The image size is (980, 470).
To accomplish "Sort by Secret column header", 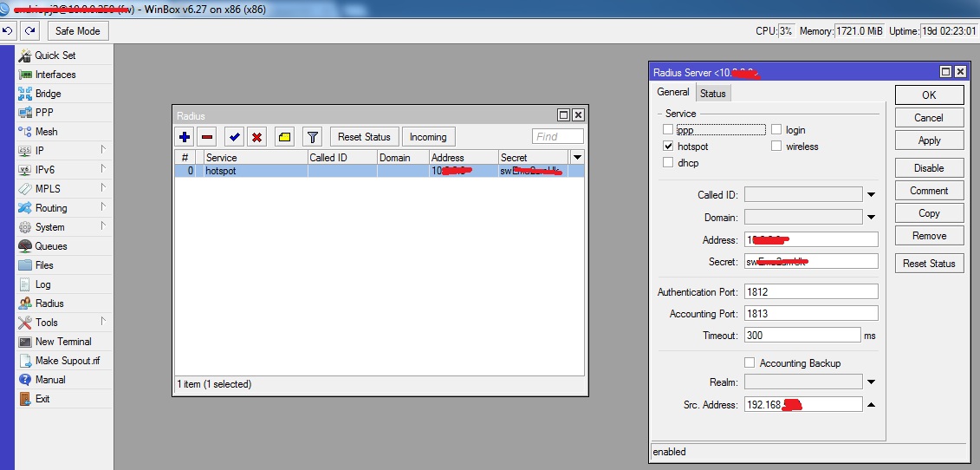I will tap(534, 157).
